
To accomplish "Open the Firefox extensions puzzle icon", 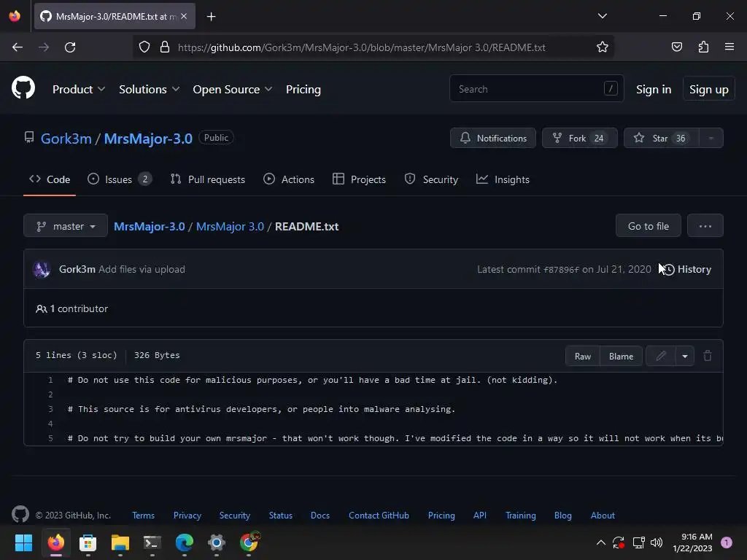I will 703,47.
